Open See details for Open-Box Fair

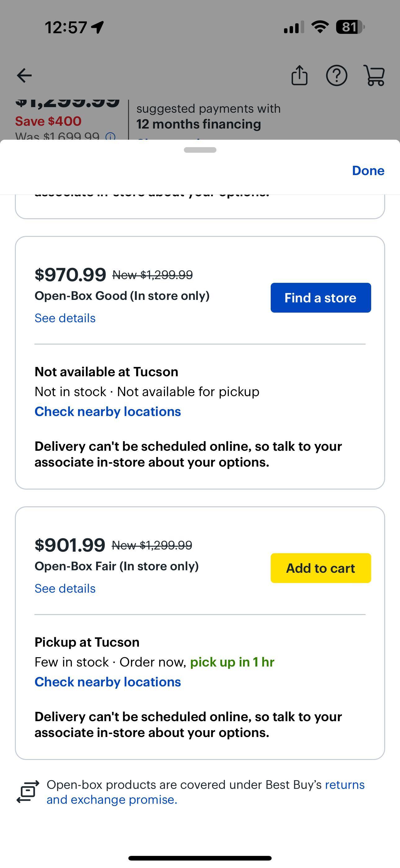click(65, 588)
